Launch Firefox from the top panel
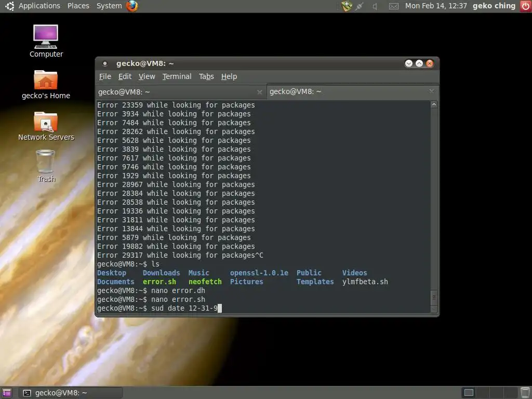The image size is (532, 399). pyautogui.click(x=132, y=6)
